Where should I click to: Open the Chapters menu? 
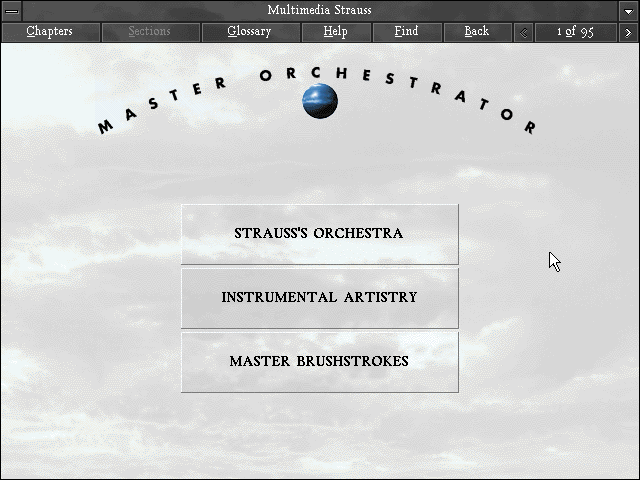[x=51, y=32]
